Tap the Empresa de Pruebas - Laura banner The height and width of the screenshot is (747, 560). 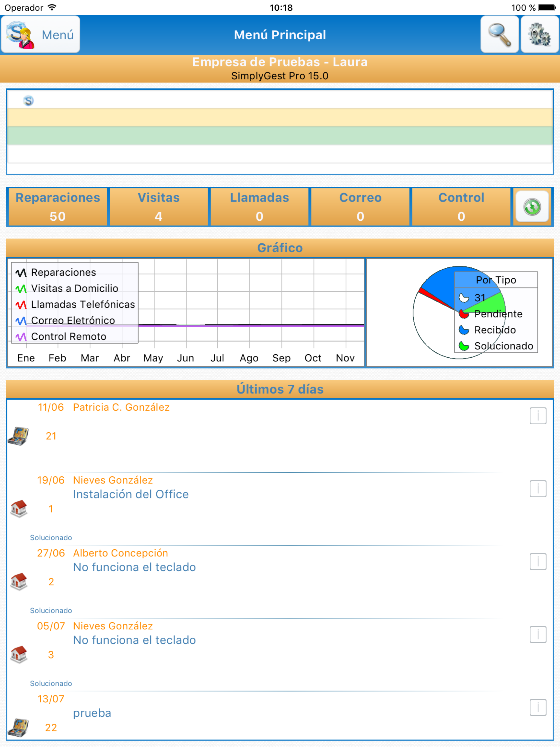click(x=280, y=69)
